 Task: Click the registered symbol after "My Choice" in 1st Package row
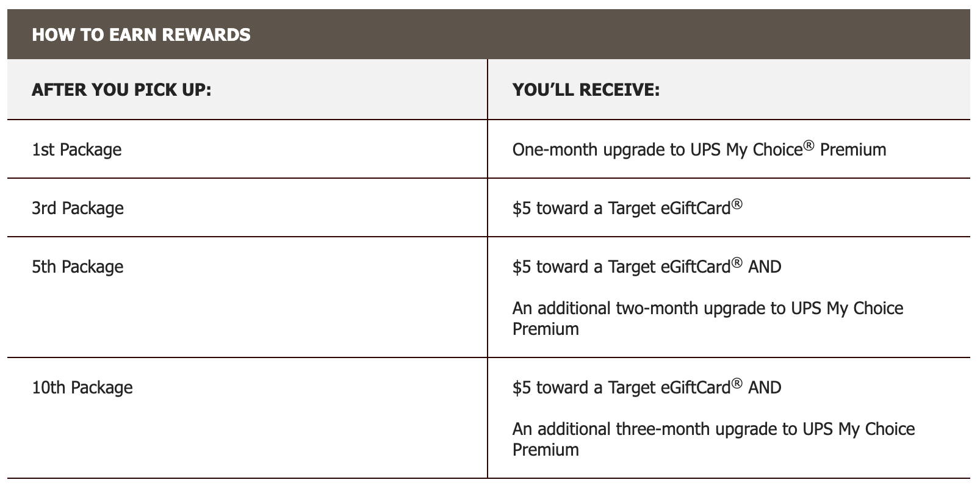(809, 146)
